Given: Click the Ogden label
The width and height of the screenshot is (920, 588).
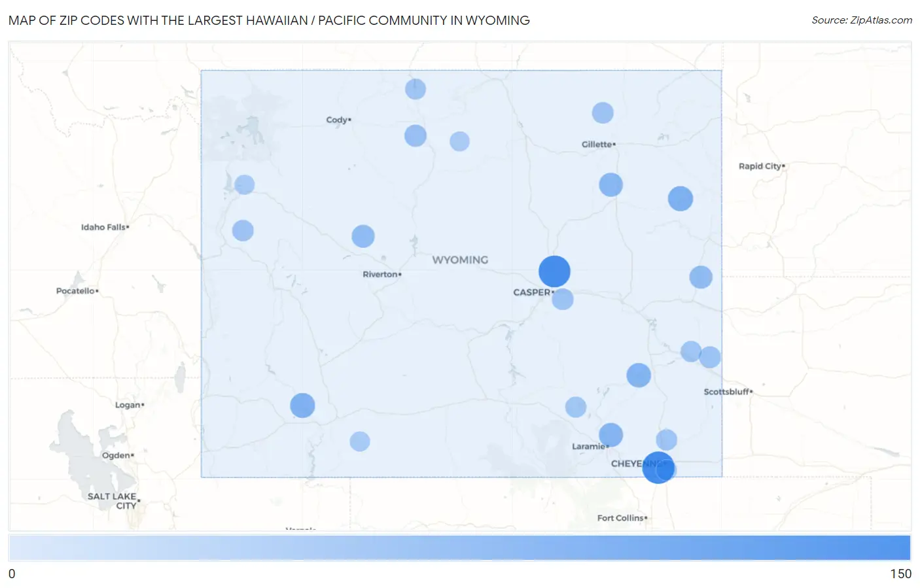Looking at the screenshot, I should tap(118, 455).
